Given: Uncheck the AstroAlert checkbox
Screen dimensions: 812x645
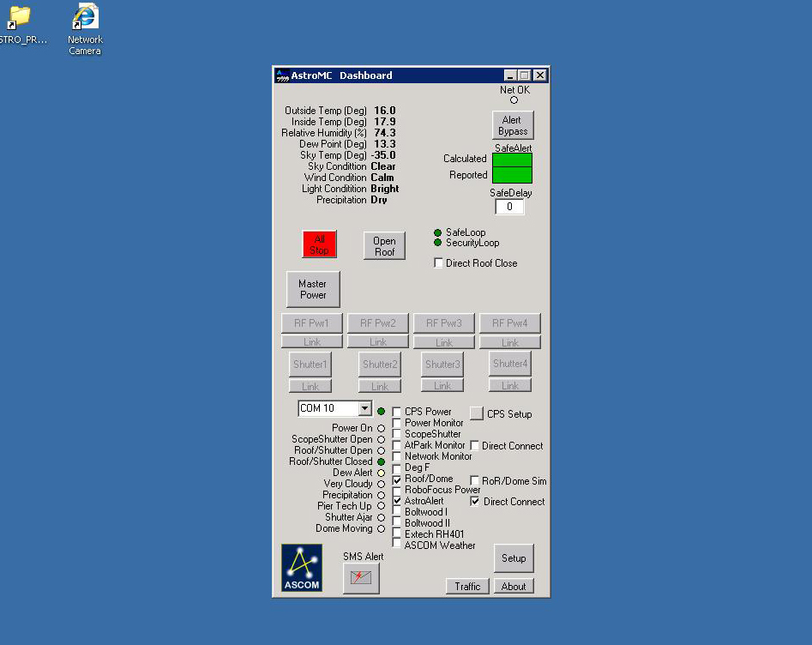Looking at the screenshot, I should point(397,501).
